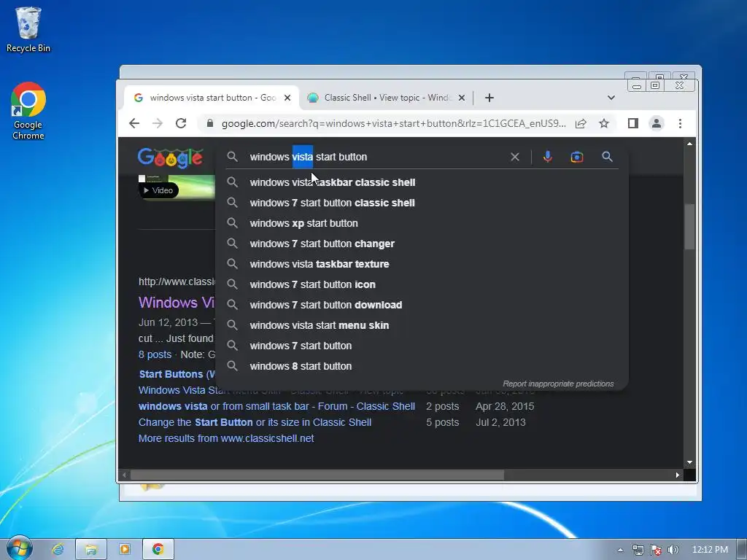The width and height of the screenshot is (747, 560).
Task: Click horizontal scrollbar right arrow
Action: (678, 475)
